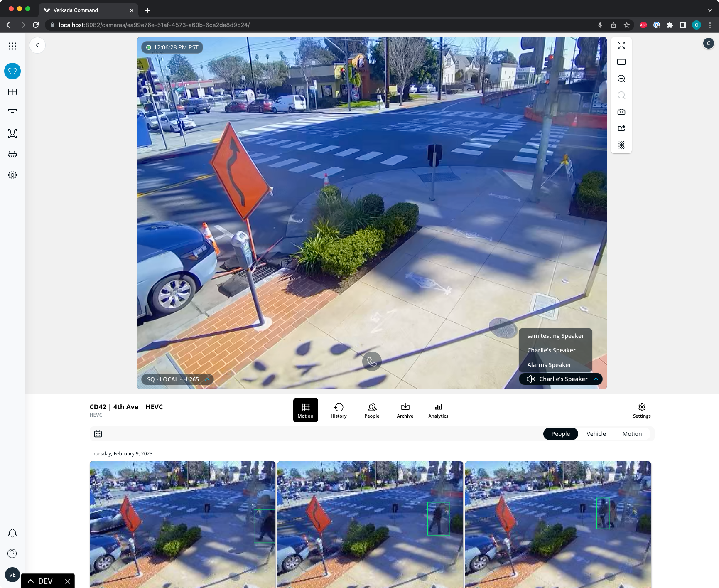Open the Archive tab

(x=405, y=410)
